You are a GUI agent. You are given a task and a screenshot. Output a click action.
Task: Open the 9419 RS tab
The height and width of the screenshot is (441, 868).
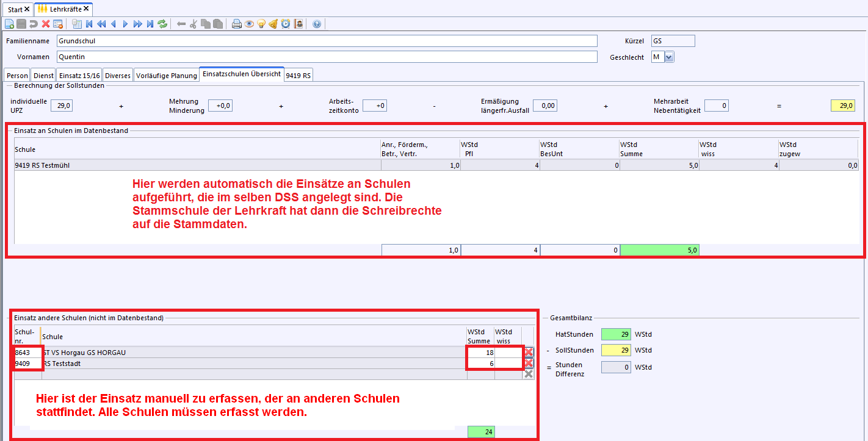298,76
